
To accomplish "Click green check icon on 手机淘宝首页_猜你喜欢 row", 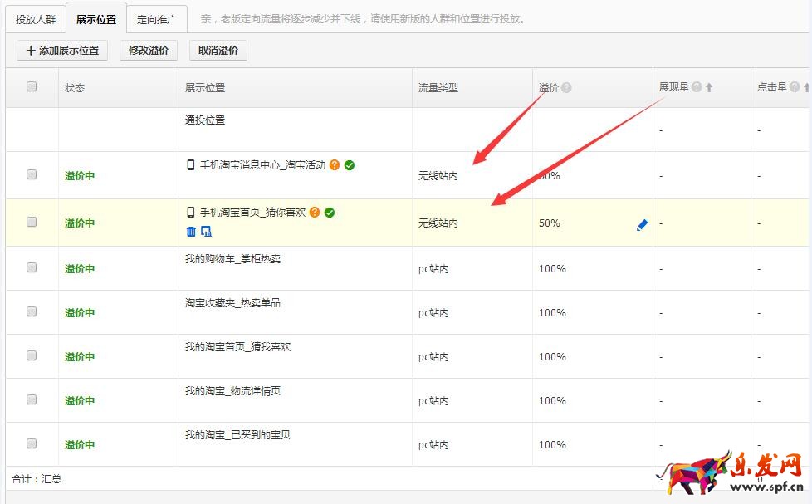I will 330,213.
